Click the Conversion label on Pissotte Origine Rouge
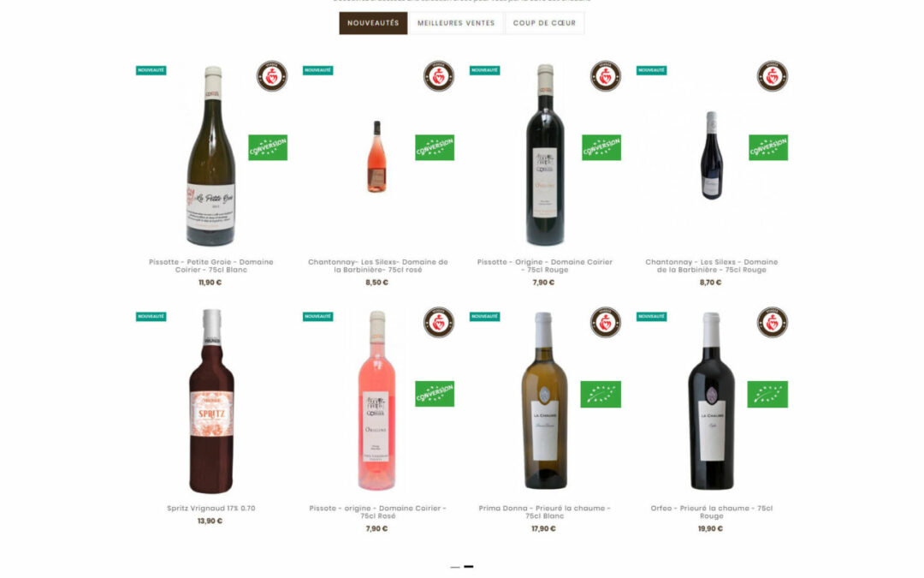This screenshot has height=578, width=924. point(601,147)
